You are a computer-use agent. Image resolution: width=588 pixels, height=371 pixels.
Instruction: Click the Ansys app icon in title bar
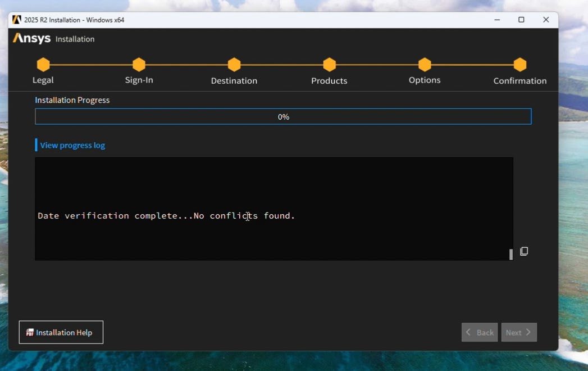click(x=17, y=20)
